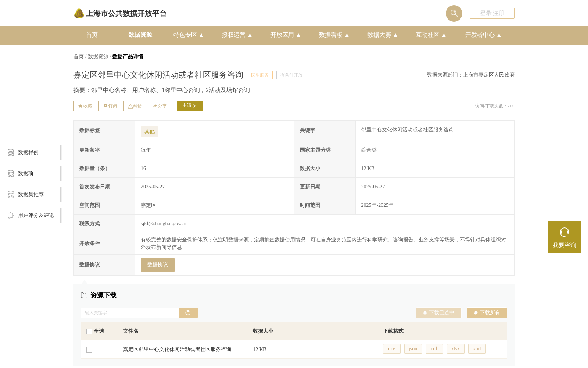Open the 数据协议 button
Image resolution: width=588 pixels, height=368 pixels.
158,265
